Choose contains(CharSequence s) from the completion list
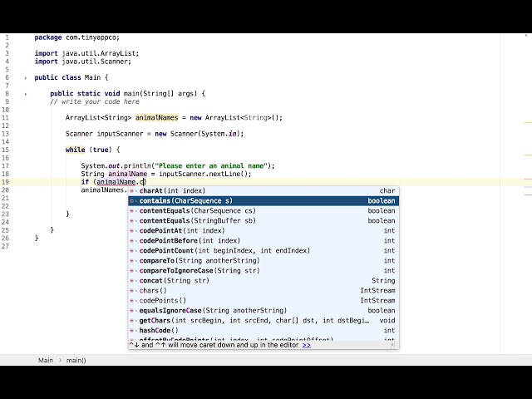Image resolution: width=532 pixels, height=399 pixels. click(264, 201)
